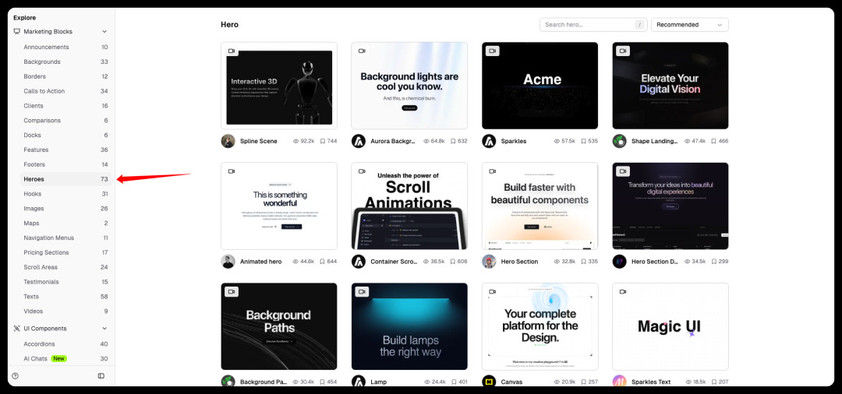Click the video icon on Lamp card
Viewport: 842px width, 394px height.
tap(362, 291)
